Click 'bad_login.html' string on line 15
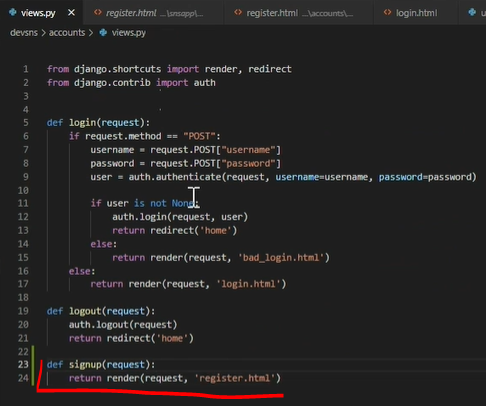486x406 pixels. click(x=281, y=257)
